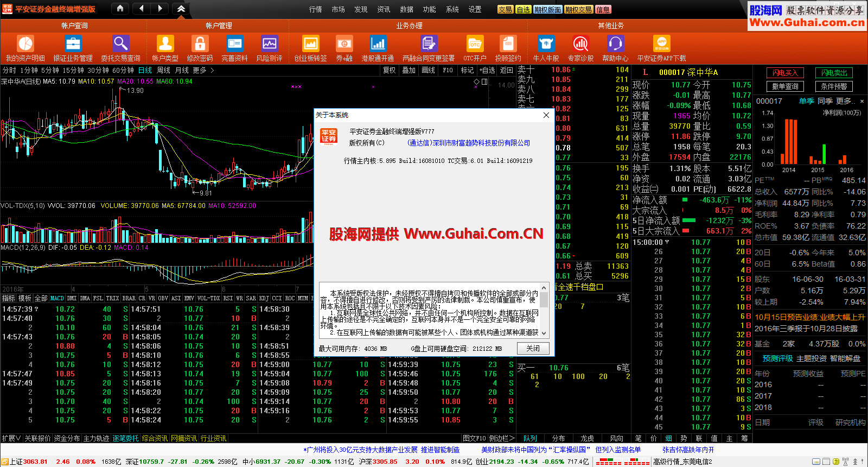The image size is (868, 467).
Task: Select the MACD indicator tab
Action: tap(57, 298)
